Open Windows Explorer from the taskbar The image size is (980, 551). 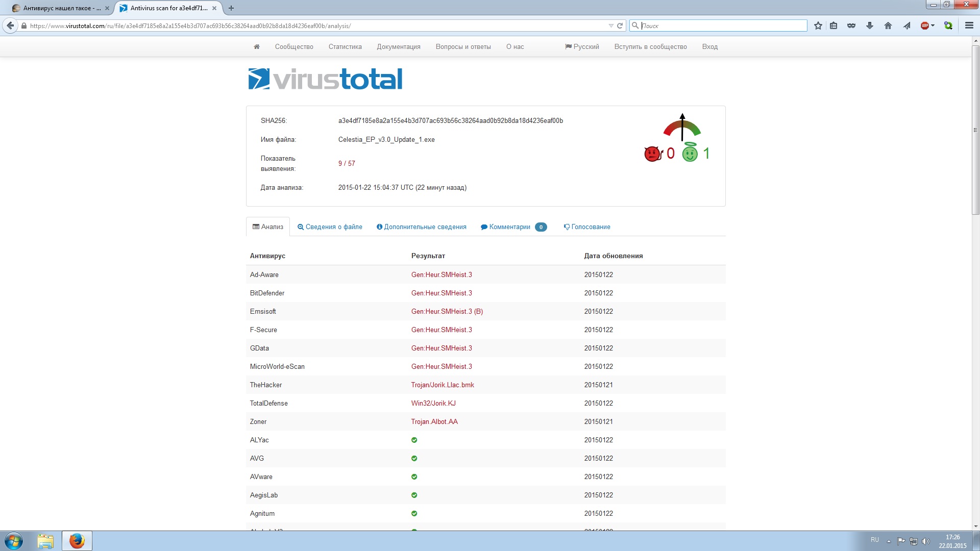pyautogui.click(x=45, y=541)
